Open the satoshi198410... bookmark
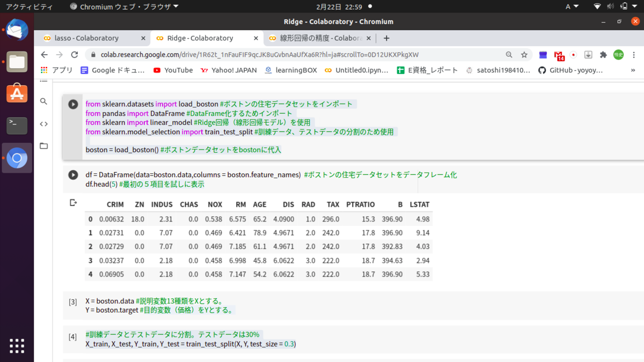The height and width of the screenshot is (362, 644). tap(498, 70)
